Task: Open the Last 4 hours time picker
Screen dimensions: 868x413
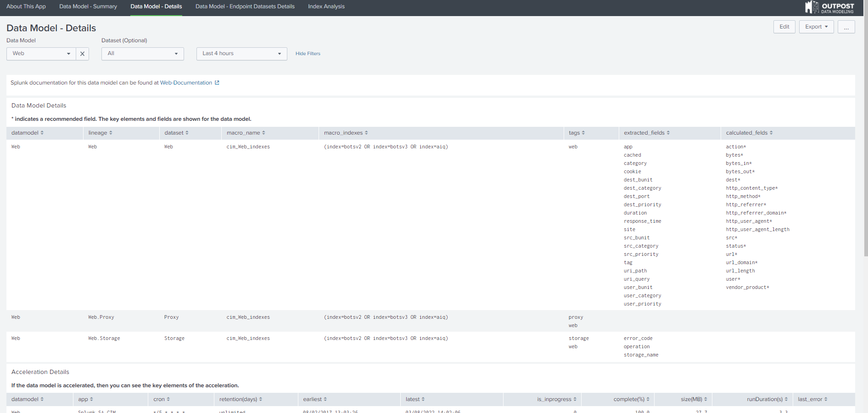Action: tap(242, 54)
